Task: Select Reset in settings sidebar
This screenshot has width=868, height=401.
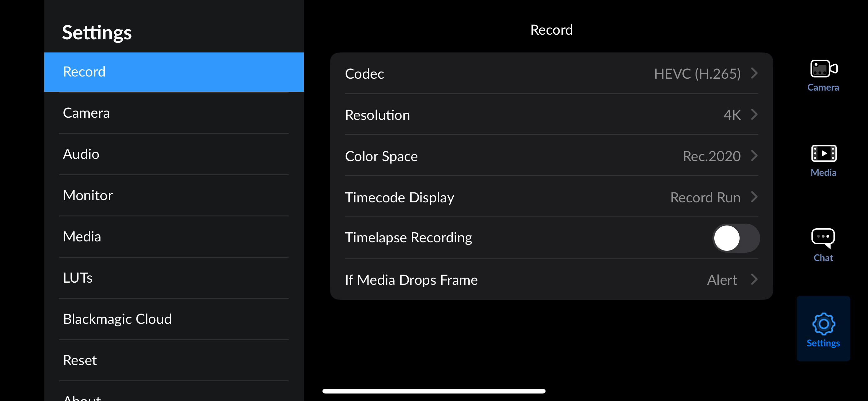Action: pos(173,360)
